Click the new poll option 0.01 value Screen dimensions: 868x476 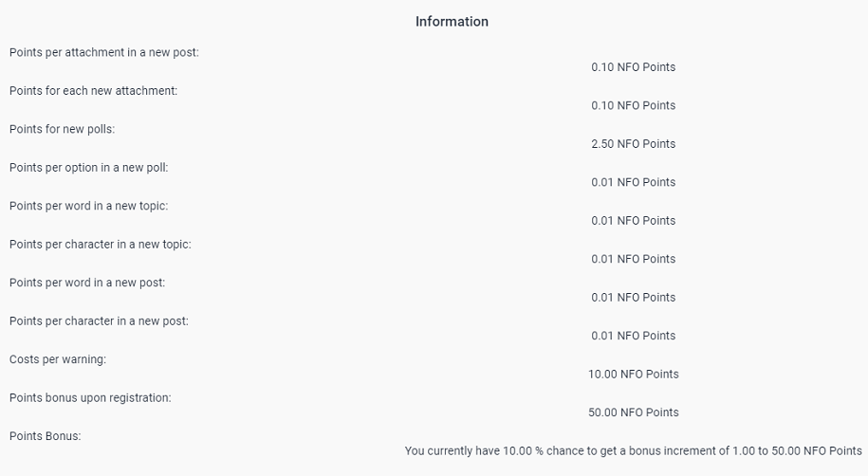click(x=634, y=182)
